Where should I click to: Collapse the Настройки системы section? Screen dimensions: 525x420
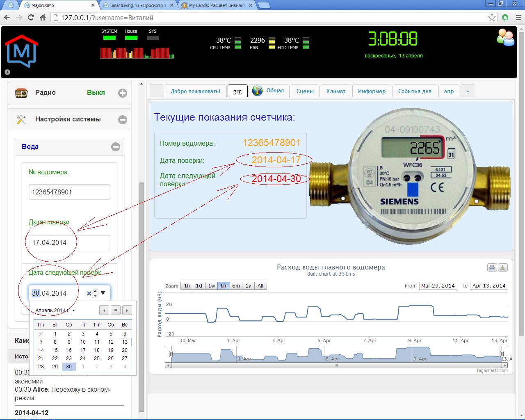[x=122, y=120]
